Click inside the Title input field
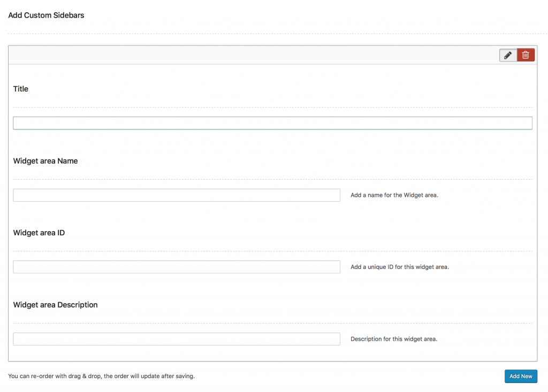This screenshot has width=548, height=392. pyautogui.click(x=272, y=123)
